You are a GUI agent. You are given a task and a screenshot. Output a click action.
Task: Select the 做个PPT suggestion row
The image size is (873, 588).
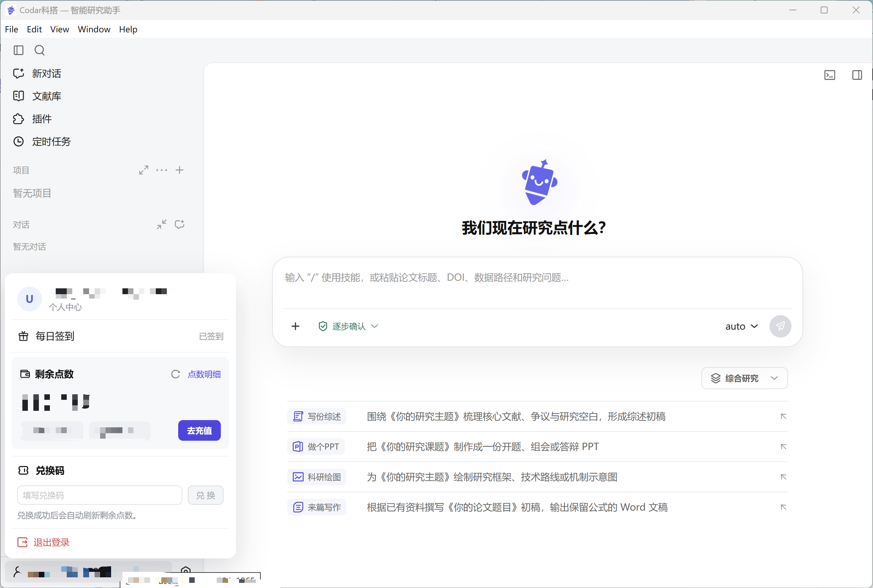(x=537, y=447)
